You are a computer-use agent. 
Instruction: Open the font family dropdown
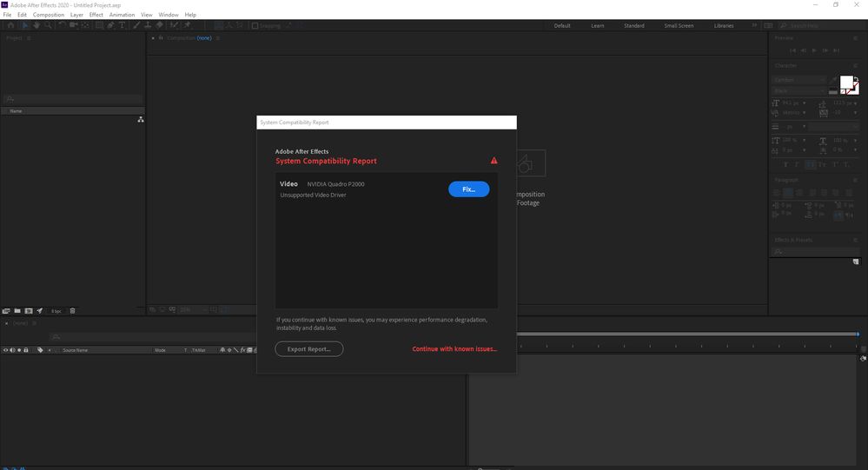click(799, 80)
